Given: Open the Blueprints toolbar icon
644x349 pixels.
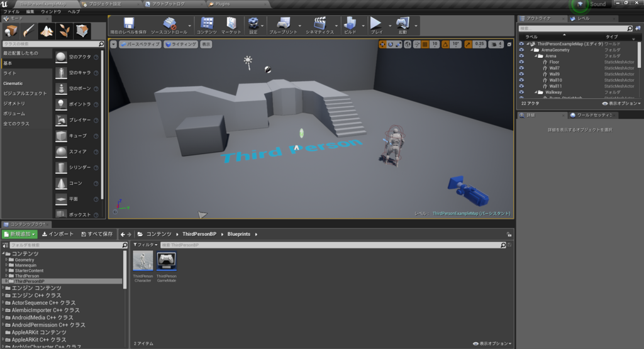Looking at the screenshot, I should point(283,23).
